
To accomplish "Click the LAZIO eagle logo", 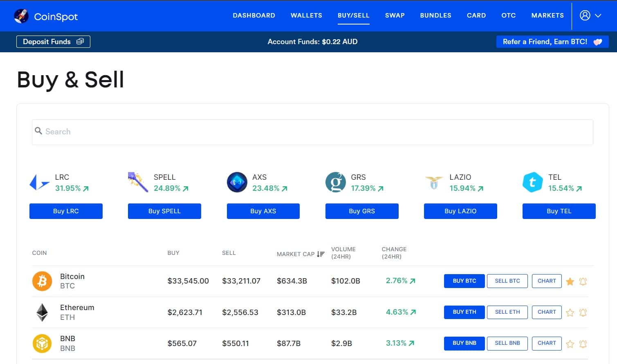I will pos(434,183).
